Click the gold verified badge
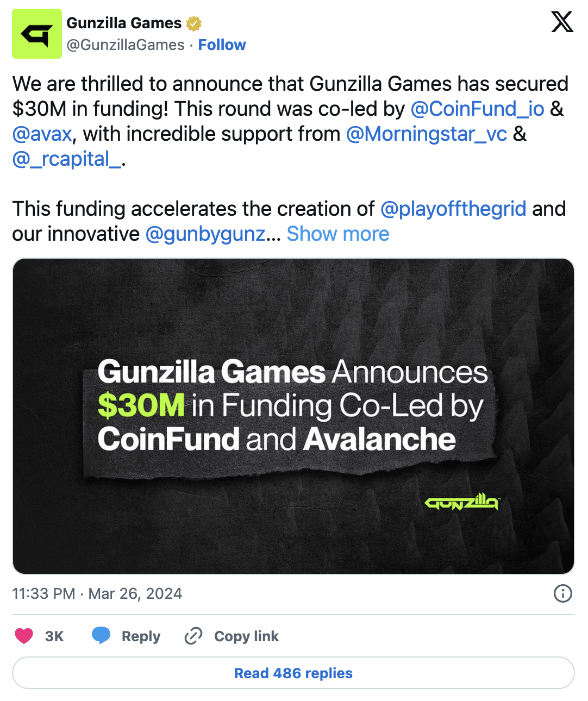 tap(194, 23)
